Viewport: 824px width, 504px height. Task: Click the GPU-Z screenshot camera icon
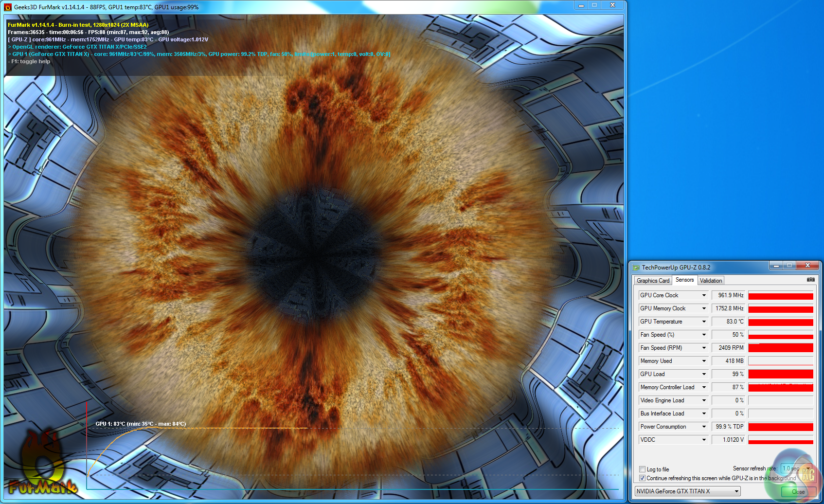(x=810, y=280)
